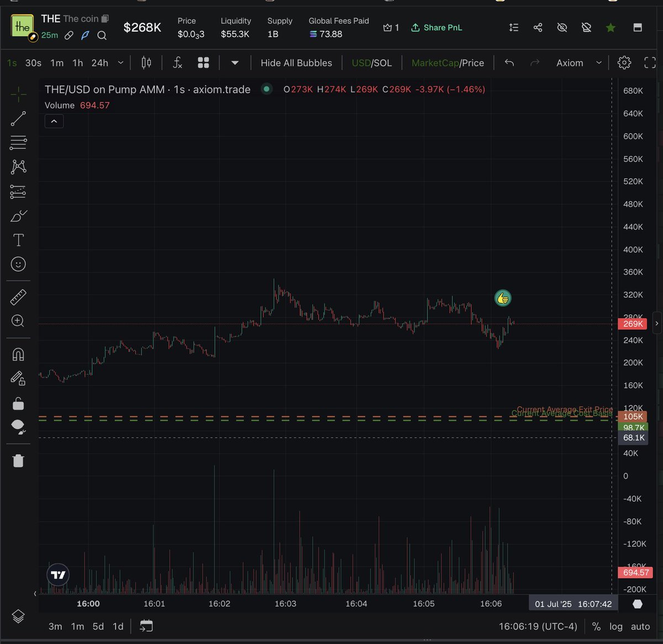Select the 3m date range
Screen dimensions: 663x644
[x=55, y=626]
